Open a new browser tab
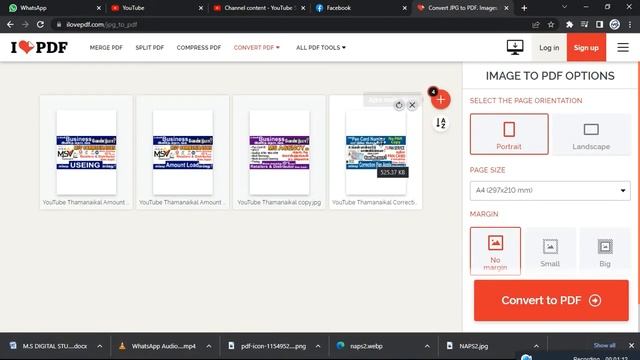 [x=524, y=8]
